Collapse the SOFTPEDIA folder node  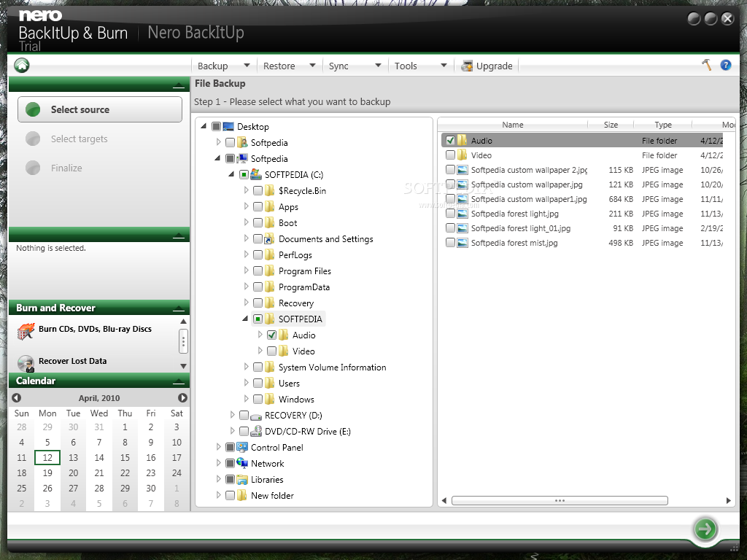point(245,319)
